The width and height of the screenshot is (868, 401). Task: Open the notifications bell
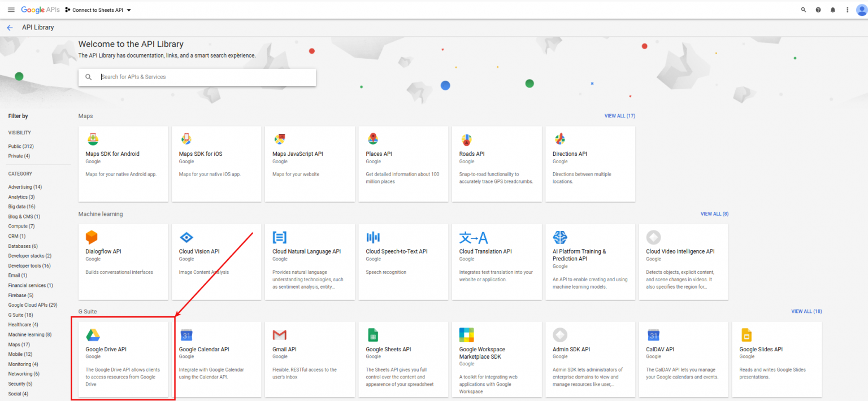[x=833, y=10]
